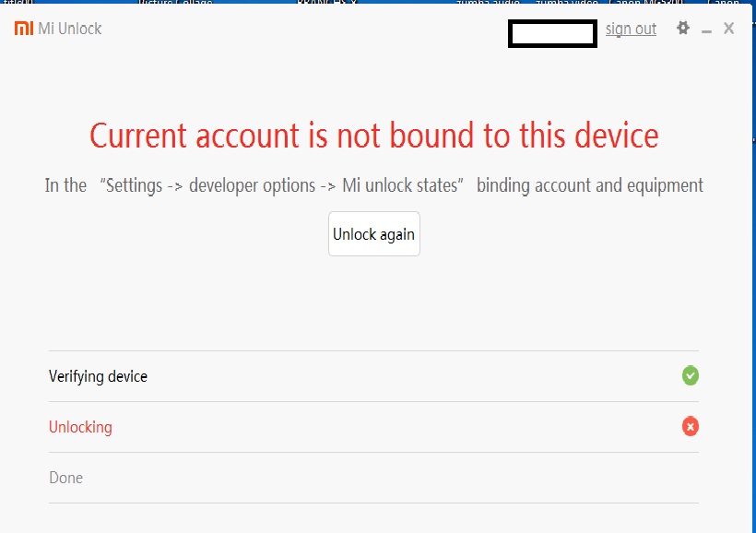Click the "binding account and equipment" text

point(589,185)
